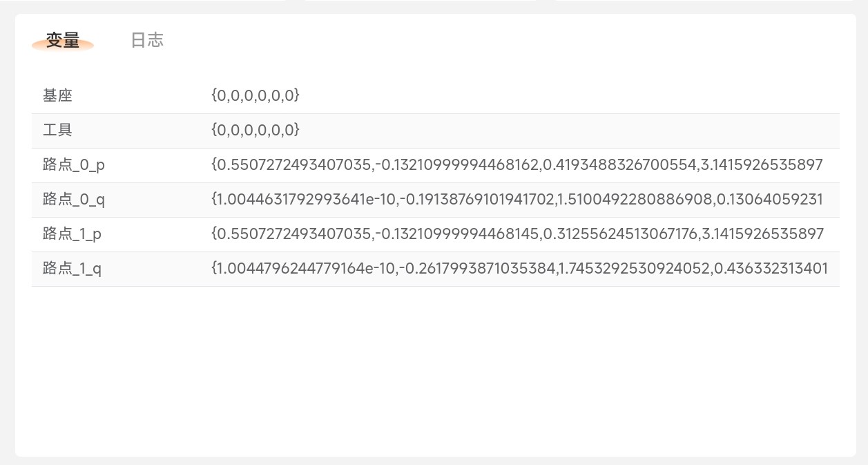Click the orange highlight under 变量

click(x=63, y=46)
